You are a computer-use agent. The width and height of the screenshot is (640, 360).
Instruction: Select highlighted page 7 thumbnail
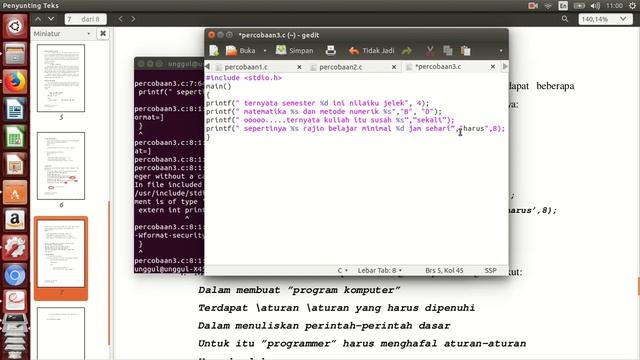[61, 254]
